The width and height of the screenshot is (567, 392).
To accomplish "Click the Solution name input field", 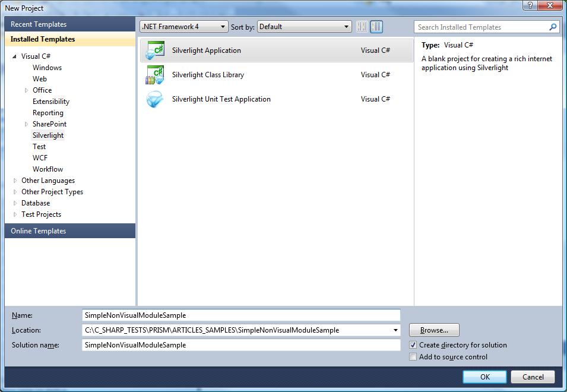I will 241,345.
